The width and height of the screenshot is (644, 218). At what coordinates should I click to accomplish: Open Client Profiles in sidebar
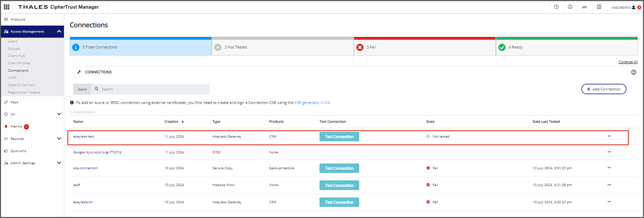19,63
